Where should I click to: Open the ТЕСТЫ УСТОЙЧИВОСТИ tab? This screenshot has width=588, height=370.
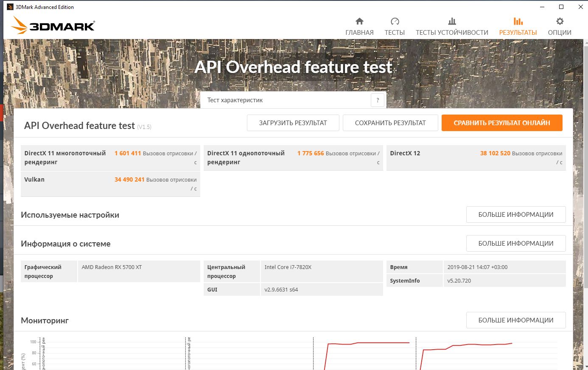tap(452, 27)
